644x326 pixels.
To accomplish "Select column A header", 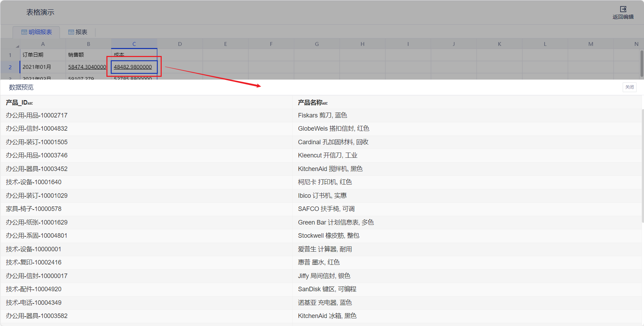I will click(43, 44).
